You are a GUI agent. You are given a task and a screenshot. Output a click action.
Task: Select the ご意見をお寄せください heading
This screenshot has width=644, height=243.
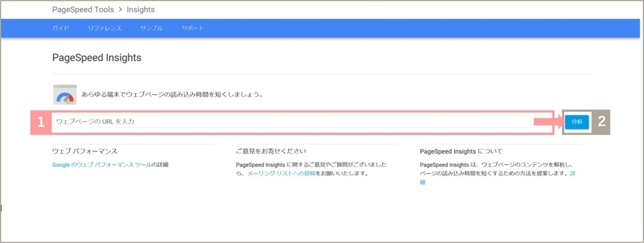coord(271,151)
